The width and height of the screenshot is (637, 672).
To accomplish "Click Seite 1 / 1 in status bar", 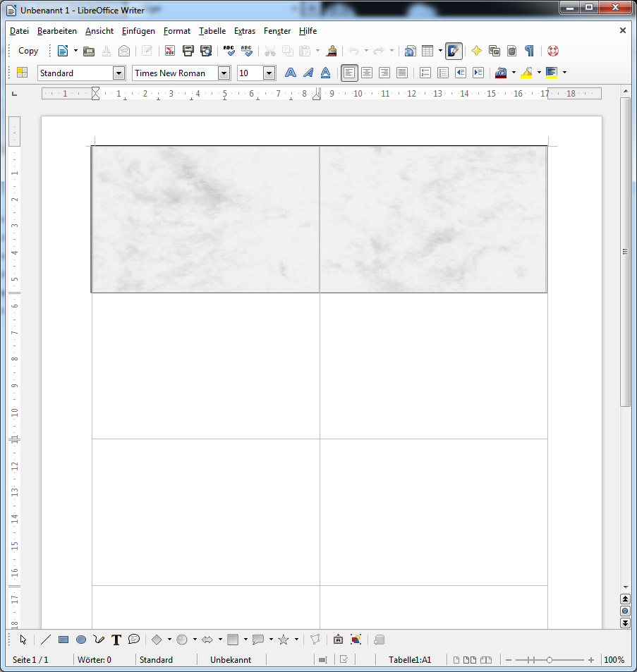I will pos(30,660).
